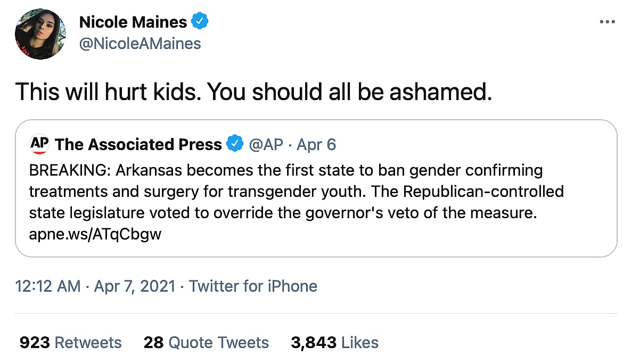This screenshot has height=364, width=631.
Task: Click the "This will hurt kids" tweet text
Action: [253, 92]
